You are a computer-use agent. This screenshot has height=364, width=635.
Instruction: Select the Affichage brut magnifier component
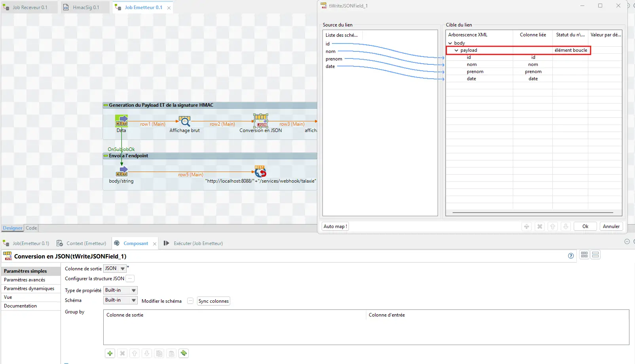184,121
